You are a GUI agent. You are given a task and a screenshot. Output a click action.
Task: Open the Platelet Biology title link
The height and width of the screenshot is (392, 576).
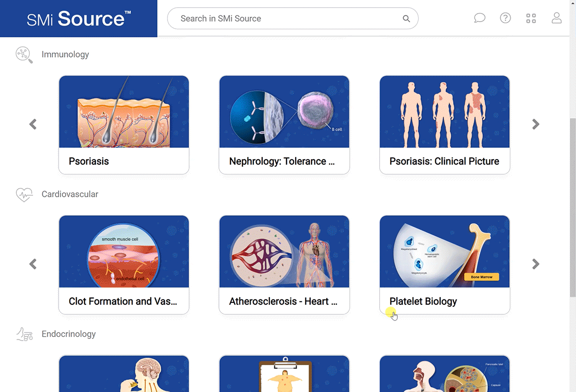click(423, 301)
